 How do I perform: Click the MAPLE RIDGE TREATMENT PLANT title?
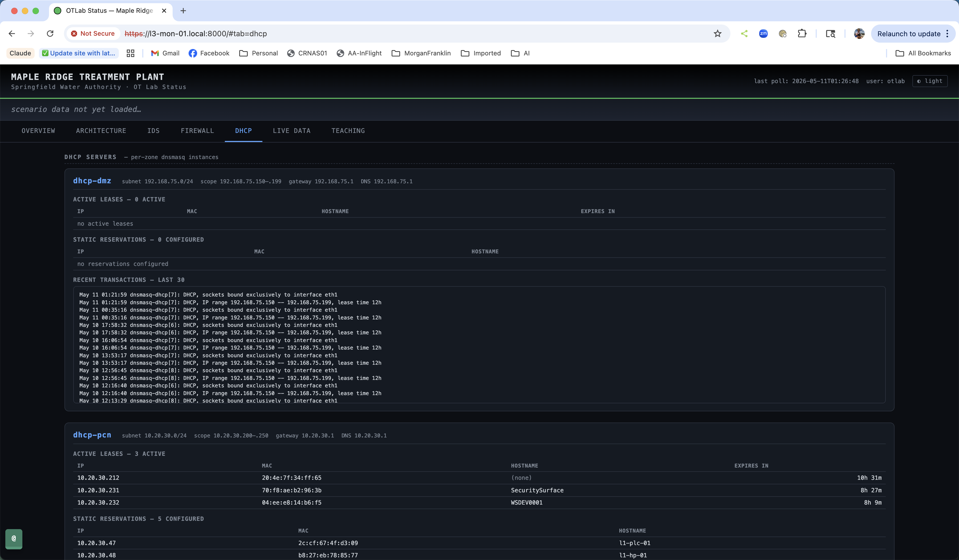88,77
